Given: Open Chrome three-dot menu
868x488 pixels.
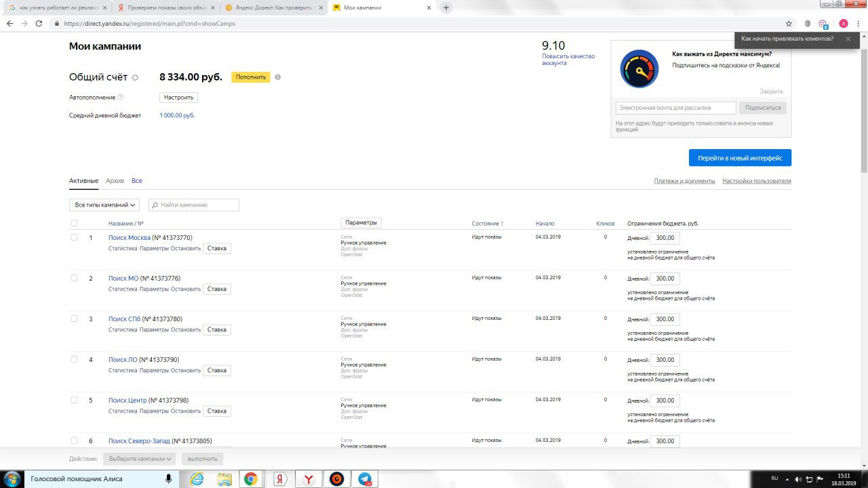Looking at the screenshot, I should tap(859, 23).
